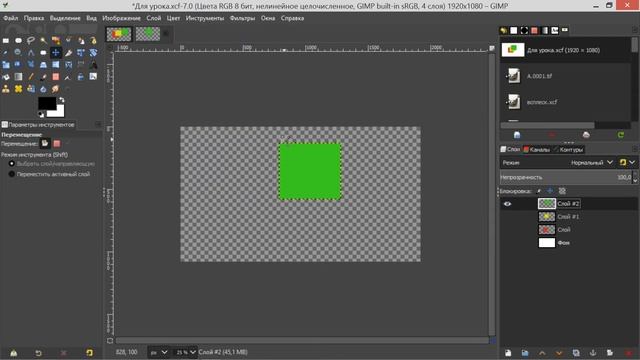Set move target to layer

point(44,143)
